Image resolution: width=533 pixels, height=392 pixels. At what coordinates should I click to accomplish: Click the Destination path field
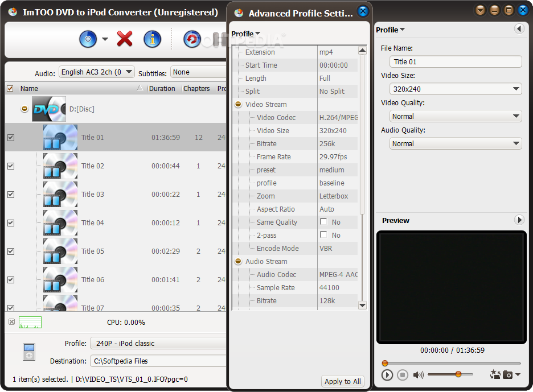tap(158, 361)
